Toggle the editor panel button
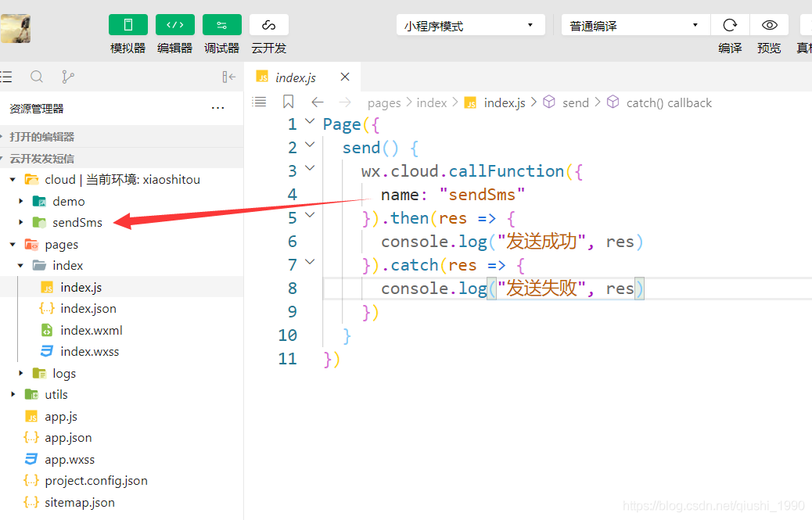 (174, 25)
